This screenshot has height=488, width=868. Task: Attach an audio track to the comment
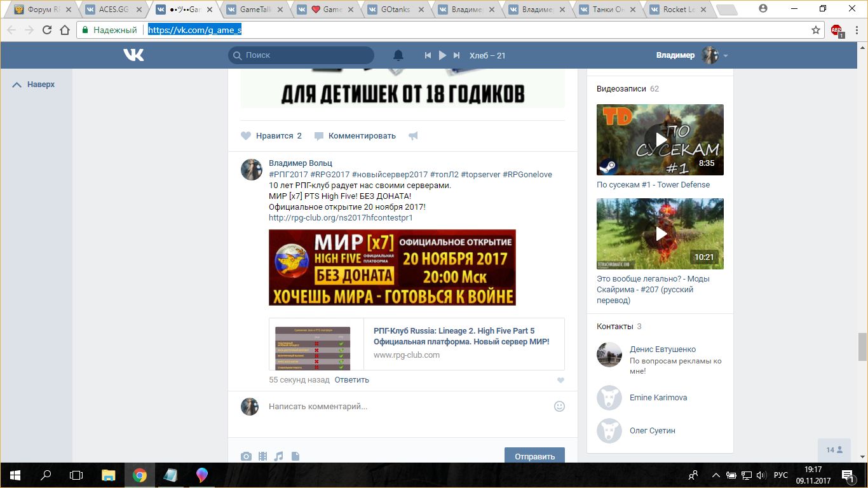279,456
